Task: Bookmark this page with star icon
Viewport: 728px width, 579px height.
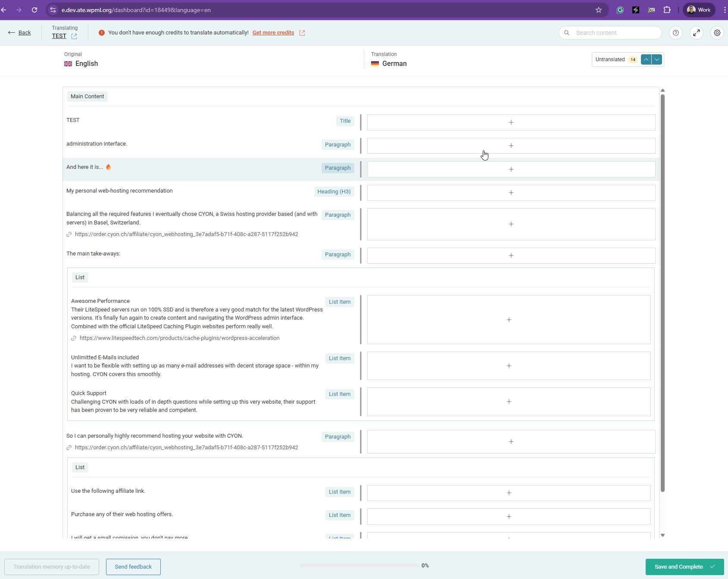Action: click(599, 10)
